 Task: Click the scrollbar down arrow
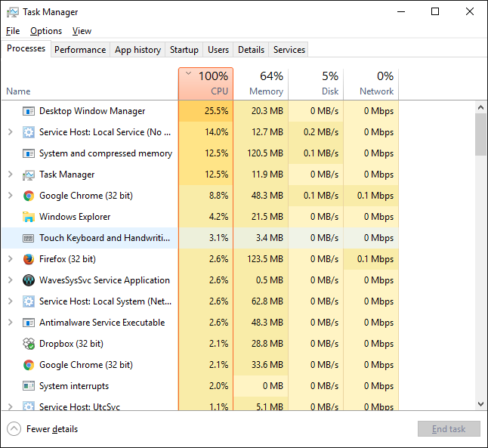click(x=481, y=404)
